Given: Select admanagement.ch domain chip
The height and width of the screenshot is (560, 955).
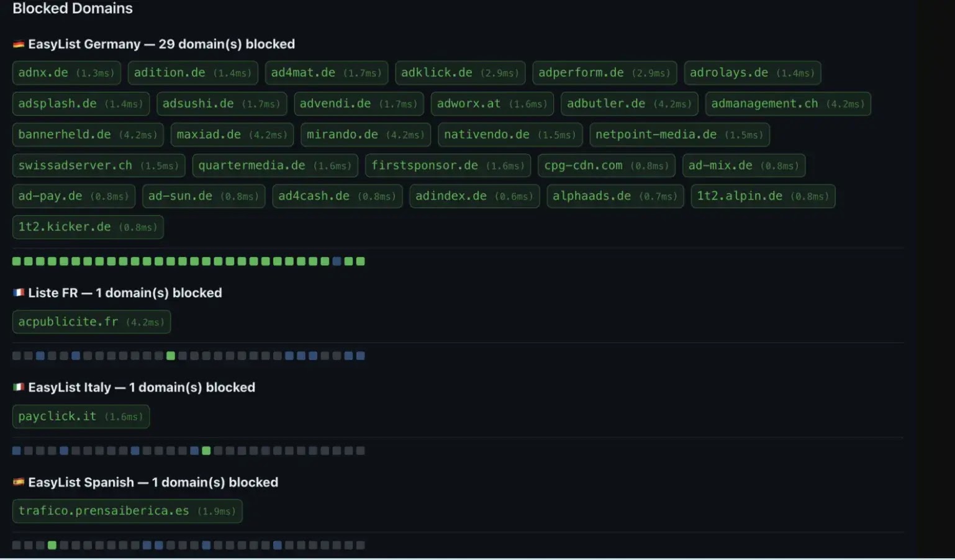Looking at the screenshot, I should 788,104.
